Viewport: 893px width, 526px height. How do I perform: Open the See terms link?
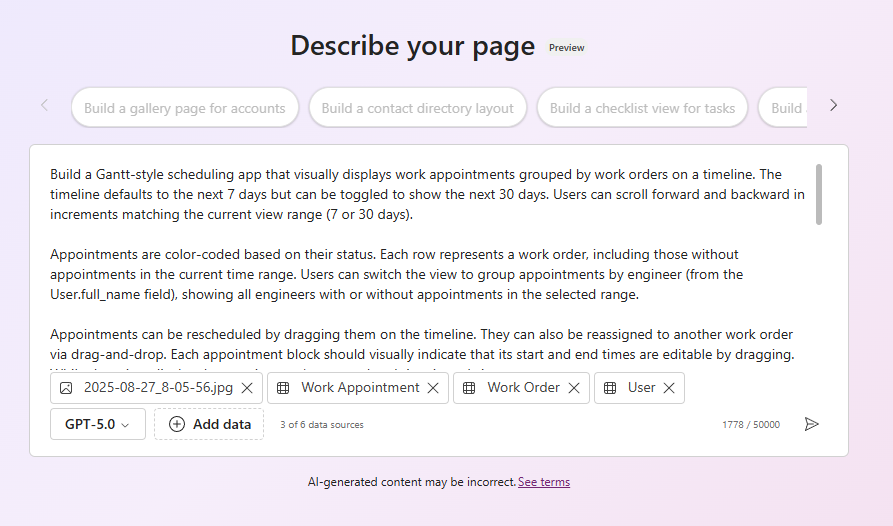543,482
